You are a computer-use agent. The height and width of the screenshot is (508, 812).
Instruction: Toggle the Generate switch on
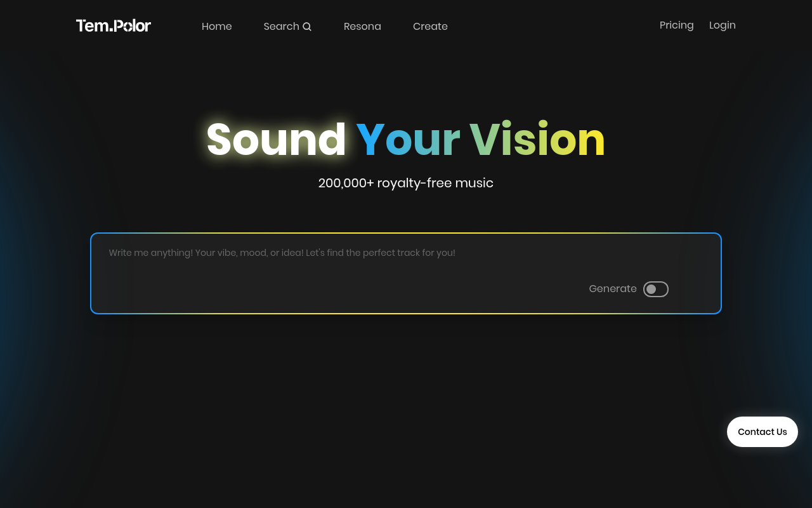(655, 289)
